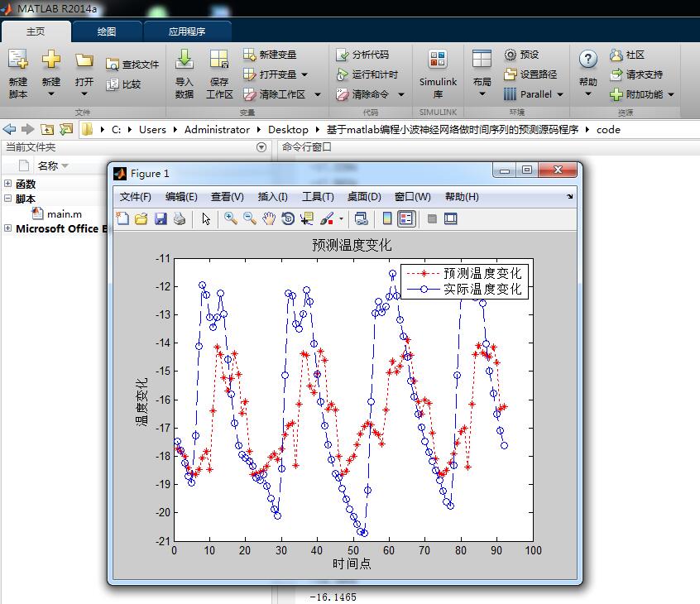Open current folder panel actions dropdown

point(261,147)
